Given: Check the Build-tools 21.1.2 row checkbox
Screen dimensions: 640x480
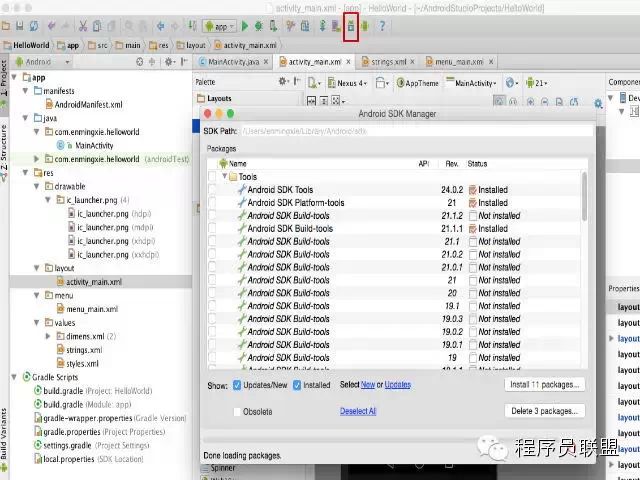Looking at the screenshot, I should pos(212,216).
